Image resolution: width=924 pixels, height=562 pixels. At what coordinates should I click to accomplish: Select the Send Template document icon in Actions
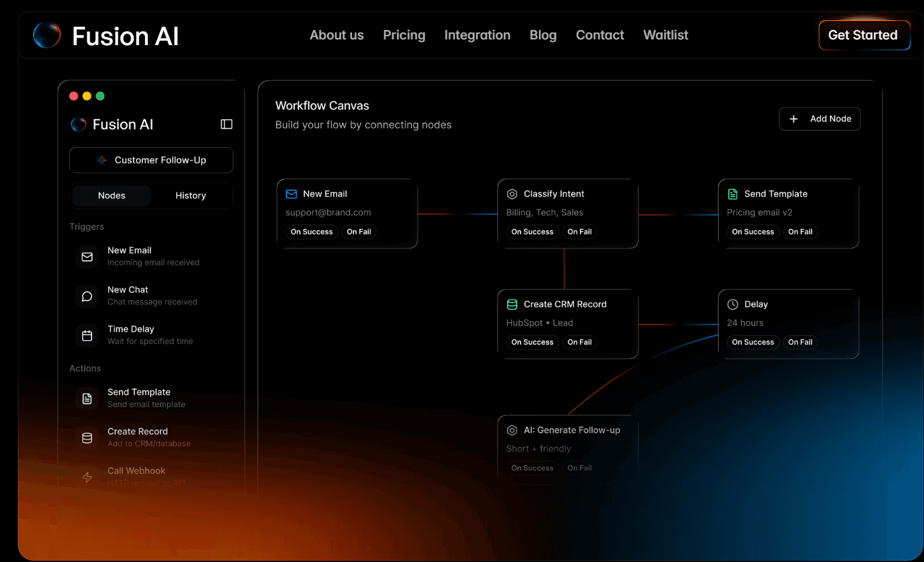tap(87, 399)
